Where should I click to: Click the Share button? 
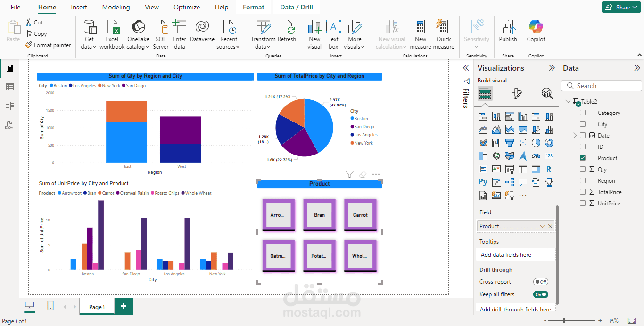[620, 7]
